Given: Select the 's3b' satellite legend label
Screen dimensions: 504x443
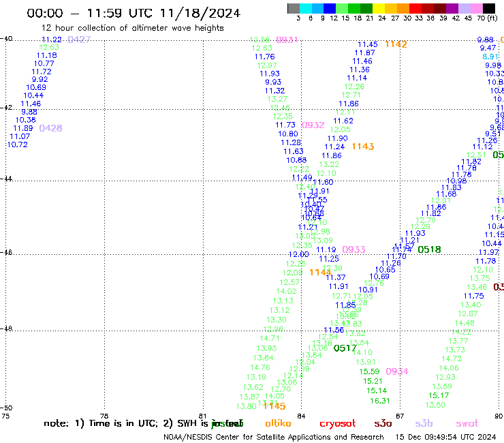Looking at the screenshot, I should coord(424,423).
